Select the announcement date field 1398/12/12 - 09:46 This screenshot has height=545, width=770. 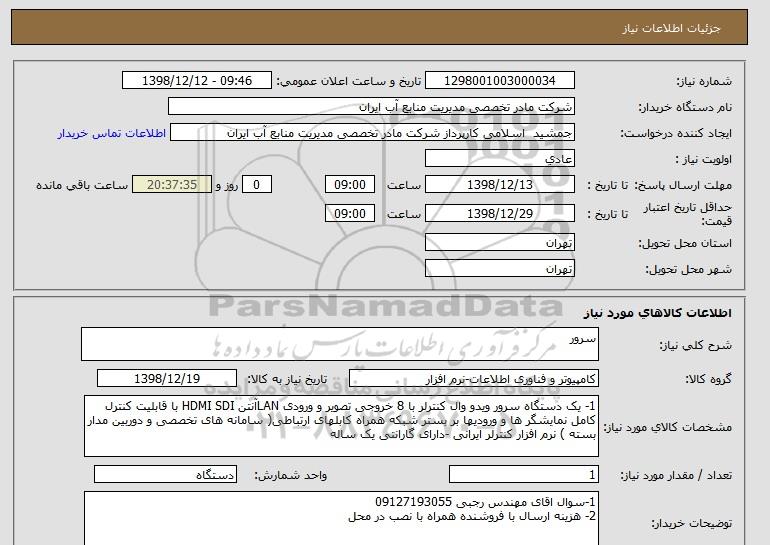pos(196,81)
